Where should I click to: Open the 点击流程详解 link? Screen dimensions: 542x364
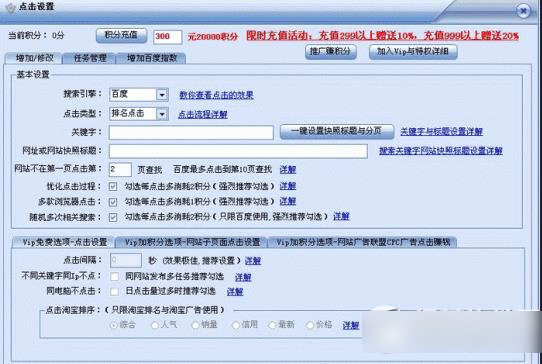203,114
